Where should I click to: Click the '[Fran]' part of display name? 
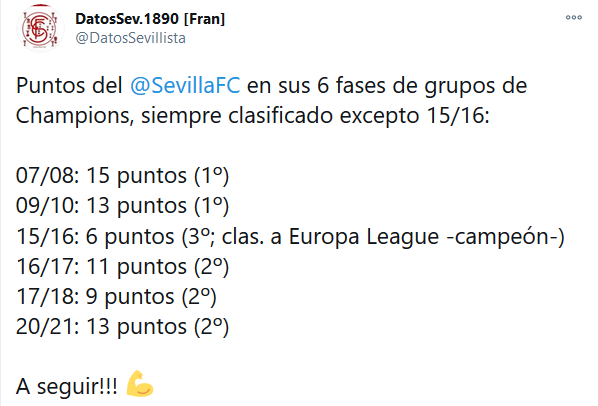point(204,19)
